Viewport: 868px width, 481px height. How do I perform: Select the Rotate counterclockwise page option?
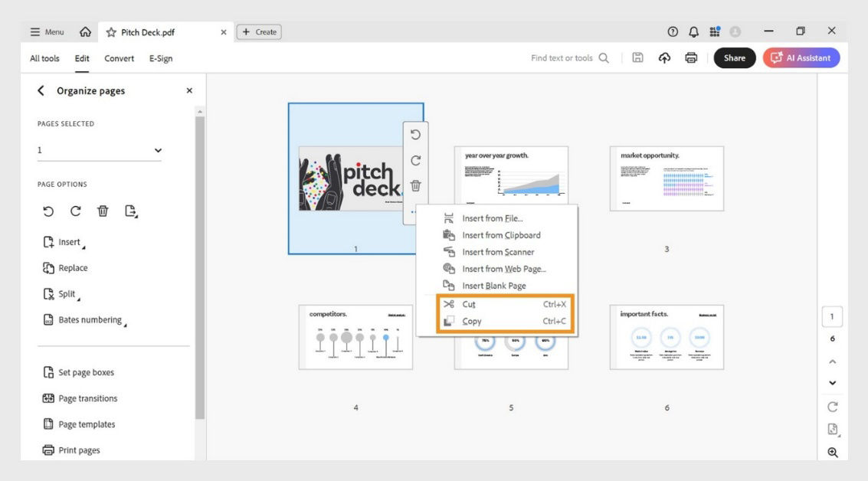48,211
